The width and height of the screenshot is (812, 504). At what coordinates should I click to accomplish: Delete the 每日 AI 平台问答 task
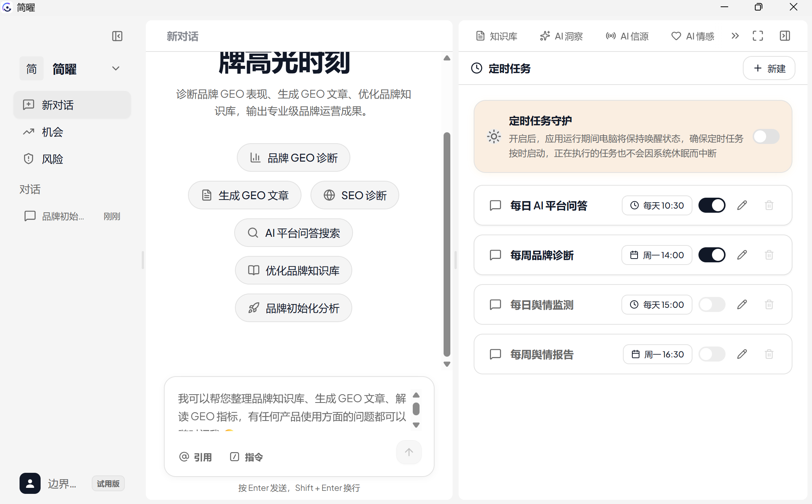coord(769,205)
